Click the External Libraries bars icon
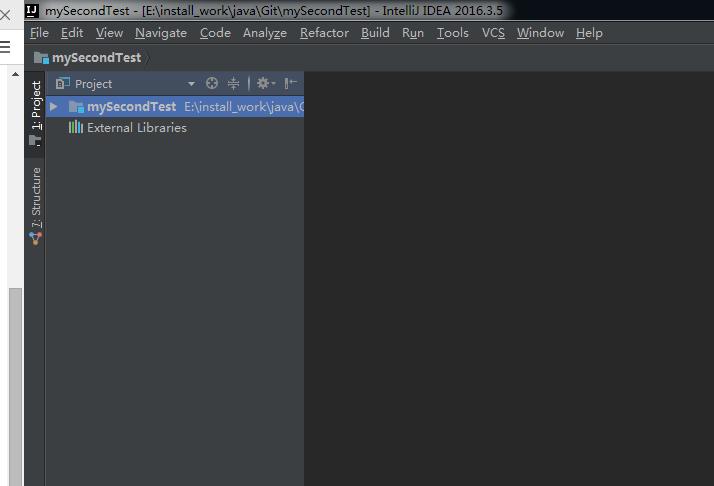 [x=76, y=127]
